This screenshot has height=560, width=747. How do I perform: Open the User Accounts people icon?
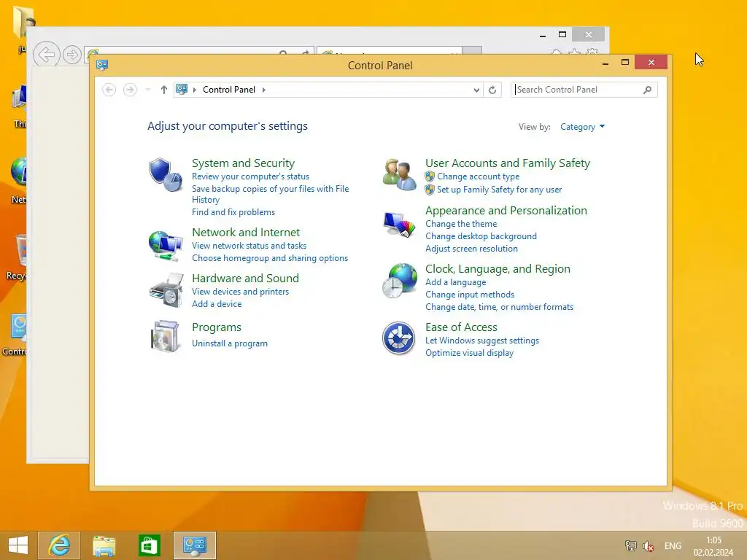pyautogui.click(x=399, y=175)
